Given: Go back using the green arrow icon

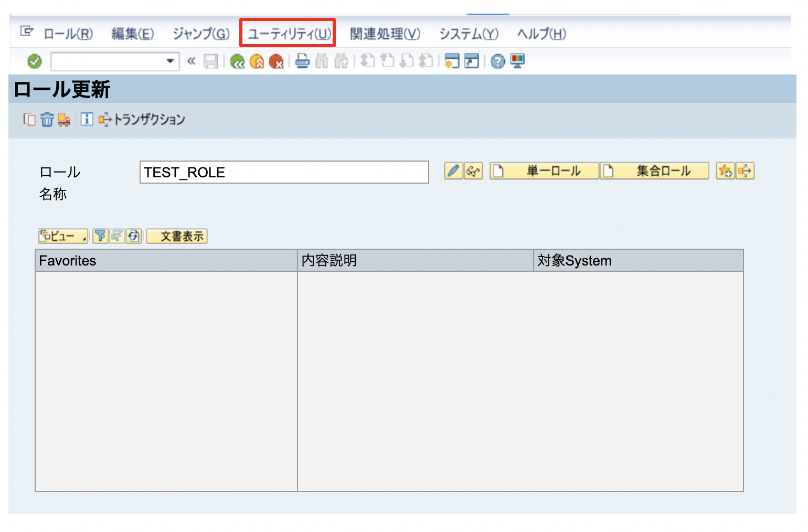Looking at the screenshot, I should 237,61.
